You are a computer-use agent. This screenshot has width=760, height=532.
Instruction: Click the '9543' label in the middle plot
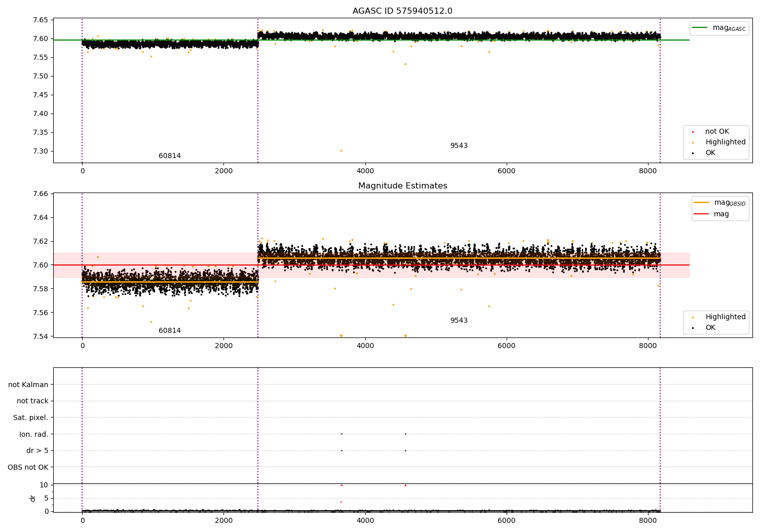tap(459, 321)
